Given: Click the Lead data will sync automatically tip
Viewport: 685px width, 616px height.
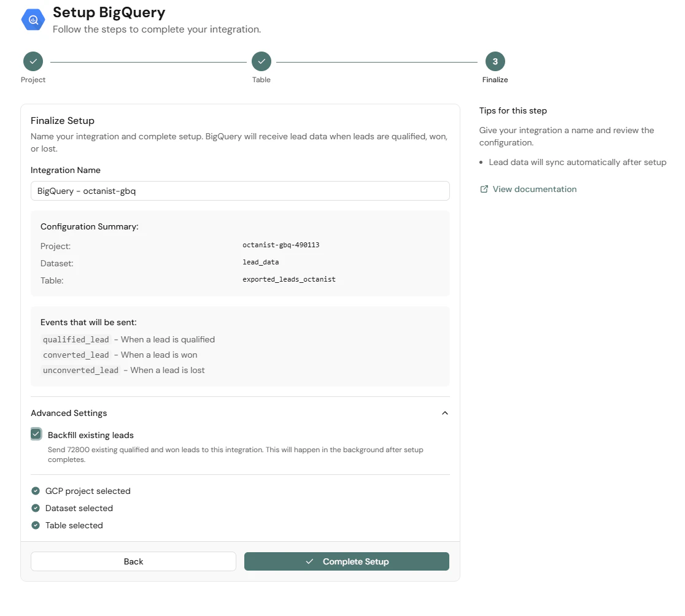Looking at the screenshot, I should pos(577,163).
